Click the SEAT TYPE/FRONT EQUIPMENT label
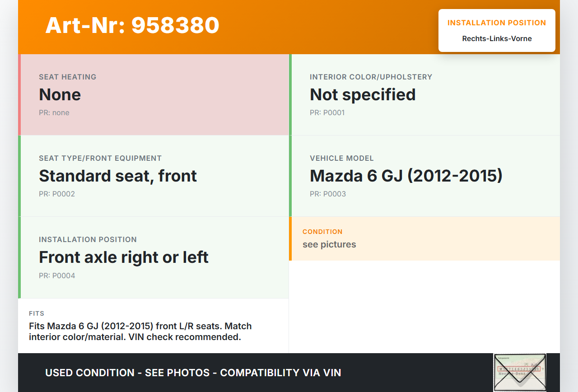Viewport: 578px width, 392px height. 100,158
